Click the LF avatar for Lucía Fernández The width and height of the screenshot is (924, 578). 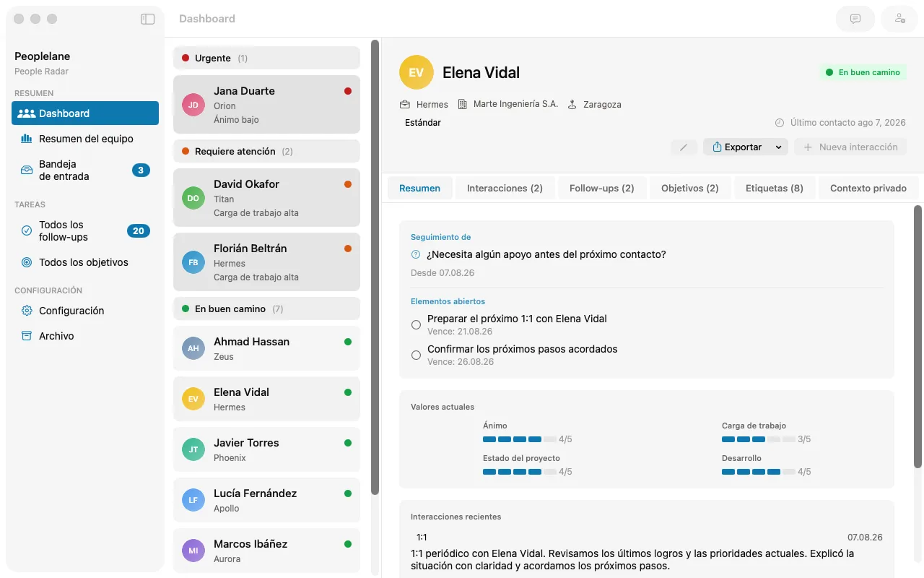[193, 500]
